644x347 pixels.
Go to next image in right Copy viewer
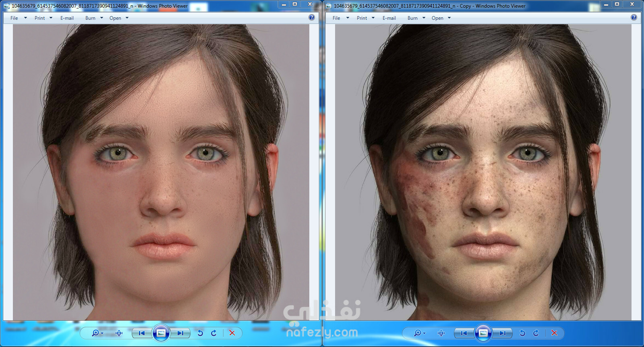(503, 333)
